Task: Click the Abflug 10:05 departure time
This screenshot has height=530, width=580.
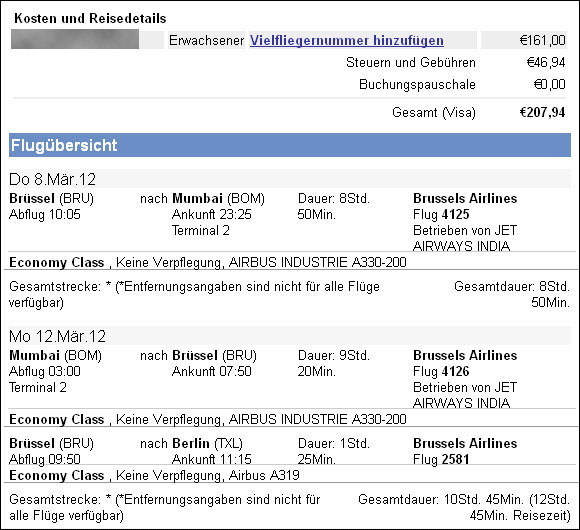Action: (x=45, y=214)
